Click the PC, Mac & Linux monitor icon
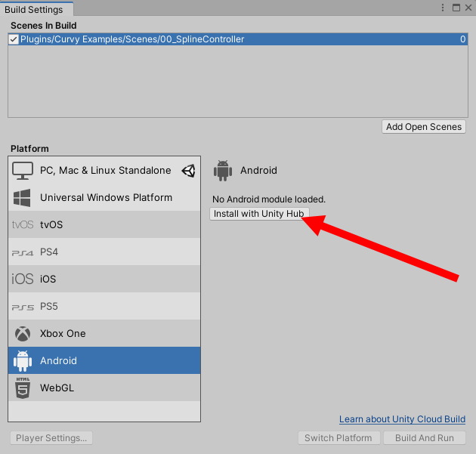Viewport: 476px width, 454px height. [23, 171]
